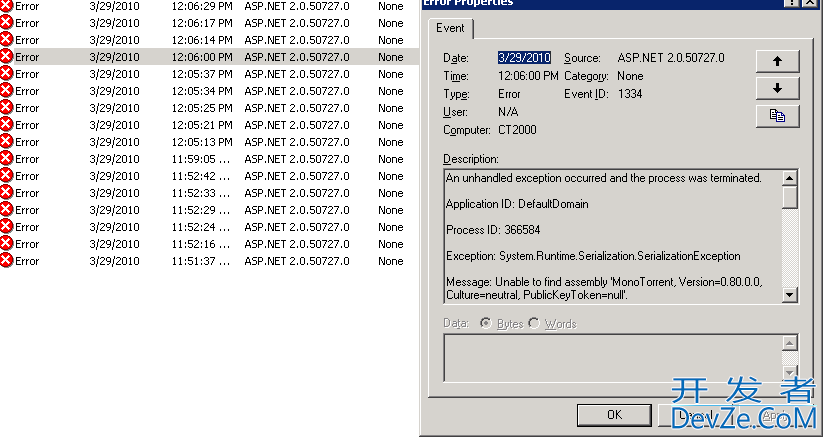This screenshot has height=440, width=827.
Task: Click the Application ID: DefaultDomain line
Action: [517, 204]
